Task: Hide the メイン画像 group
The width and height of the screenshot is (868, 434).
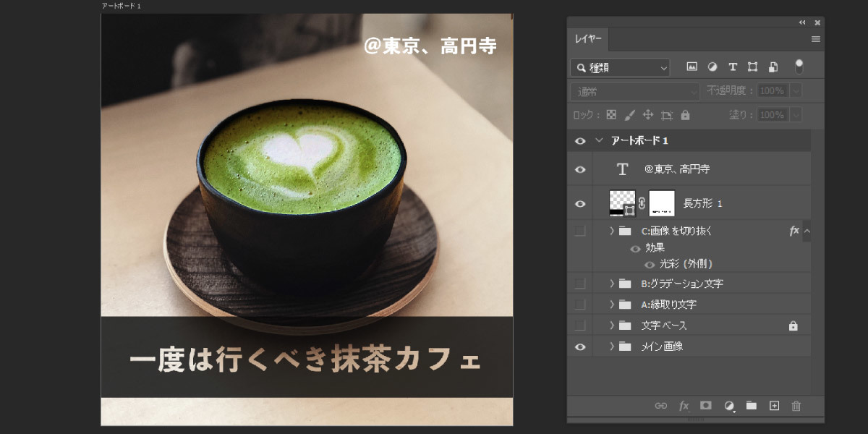Action: click(x=580, y=346)
